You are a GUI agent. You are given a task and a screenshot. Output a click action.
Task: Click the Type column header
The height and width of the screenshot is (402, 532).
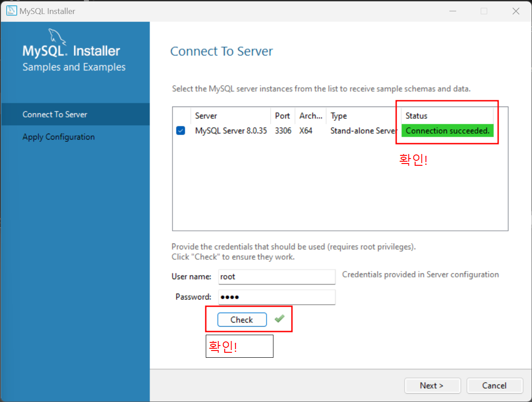click(364, 116)
